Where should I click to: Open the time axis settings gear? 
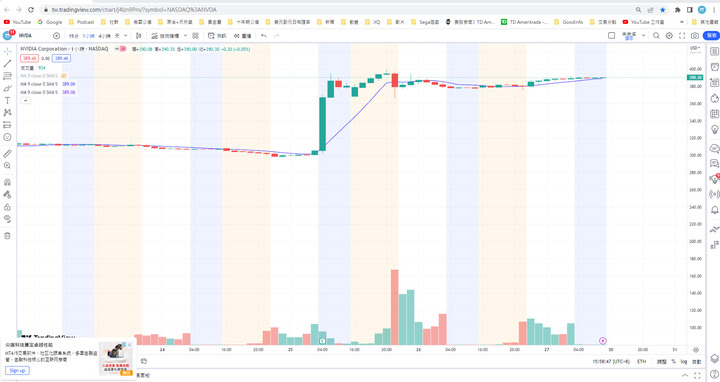(x=696, y=350)
